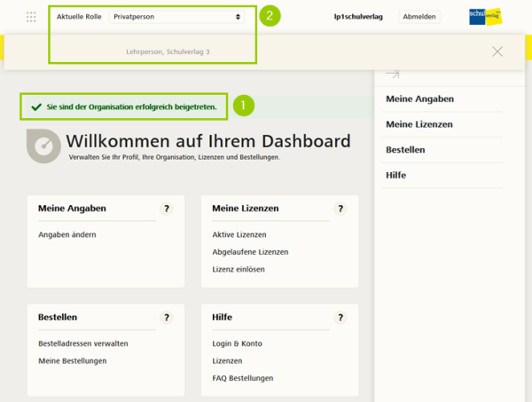Select Bestellen in sidebar menu
Image resolution: width=532 pixels, height=402 pixels.
point(405,150)
